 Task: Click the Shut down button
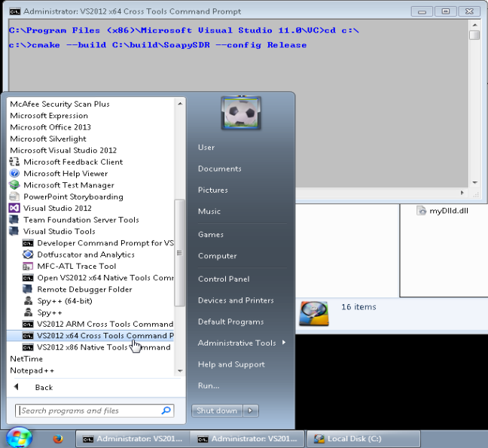point(217,410)
